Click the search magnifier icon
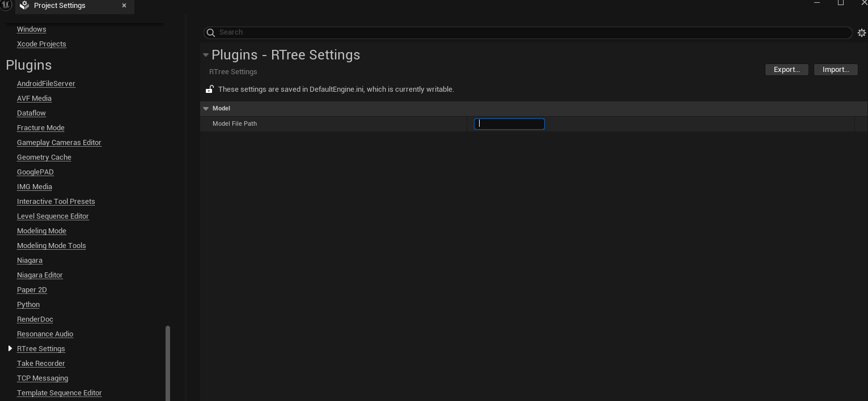 pos(210,32)
